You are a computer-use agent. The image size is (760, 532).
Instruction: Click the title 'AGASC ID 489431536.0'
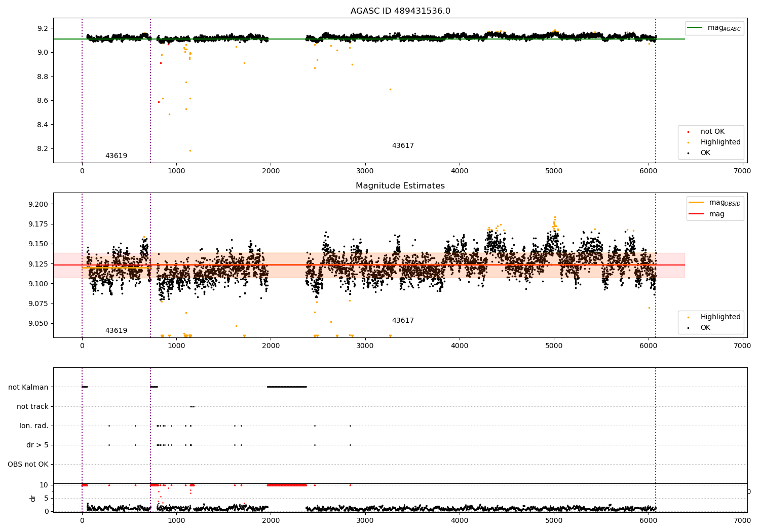[400, 11]
